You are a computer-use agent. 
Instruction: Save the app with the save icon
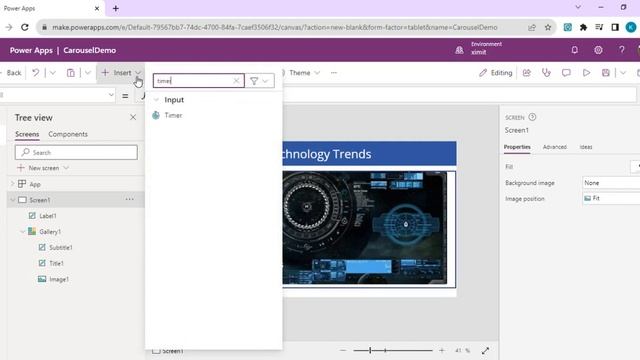click(606, 73)
